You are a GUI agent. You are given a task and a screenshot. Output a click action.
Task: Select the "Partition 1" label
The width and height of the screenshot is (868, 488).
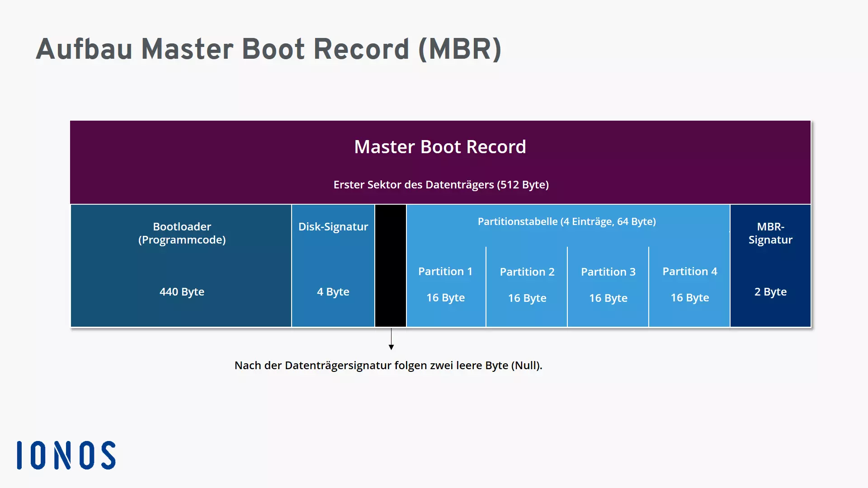point(445,271)
